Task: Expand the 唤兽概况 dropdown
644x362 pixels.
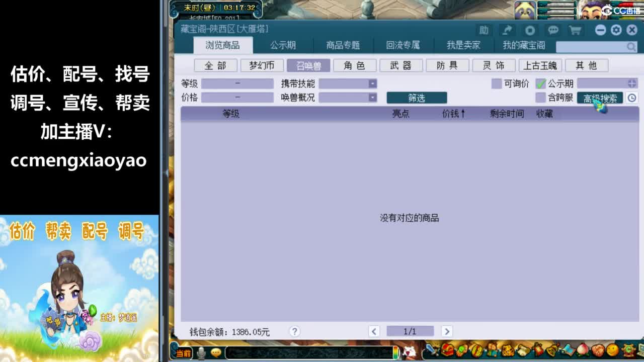Action: [x=372, y=98]
